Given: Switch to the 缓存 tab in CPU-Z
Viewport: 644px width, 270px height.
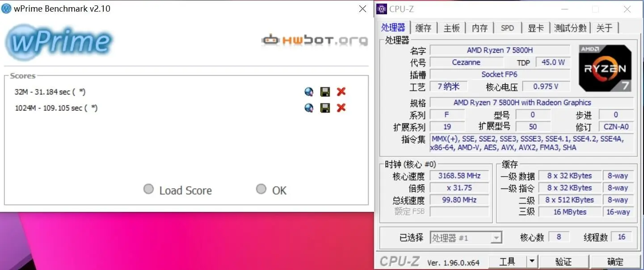Looking at the screenshot, I should [423, 28].
